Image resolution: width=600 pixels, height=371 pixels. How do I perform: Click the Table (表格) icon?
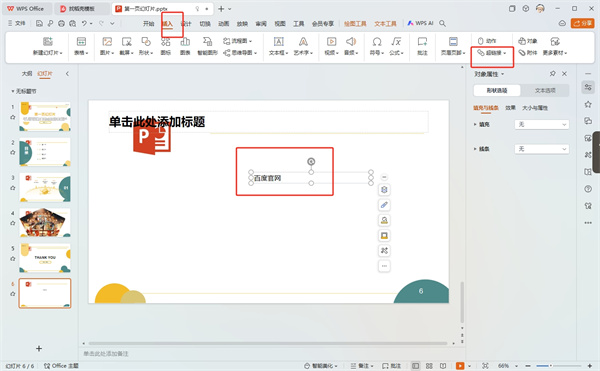(81, 41)
